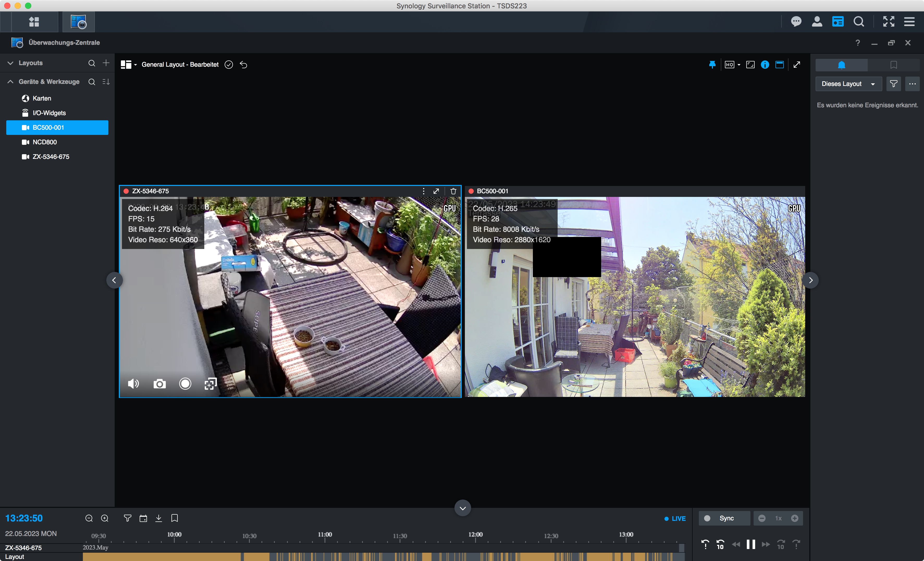Open event filter funnel in timeline toolbar

127,518
